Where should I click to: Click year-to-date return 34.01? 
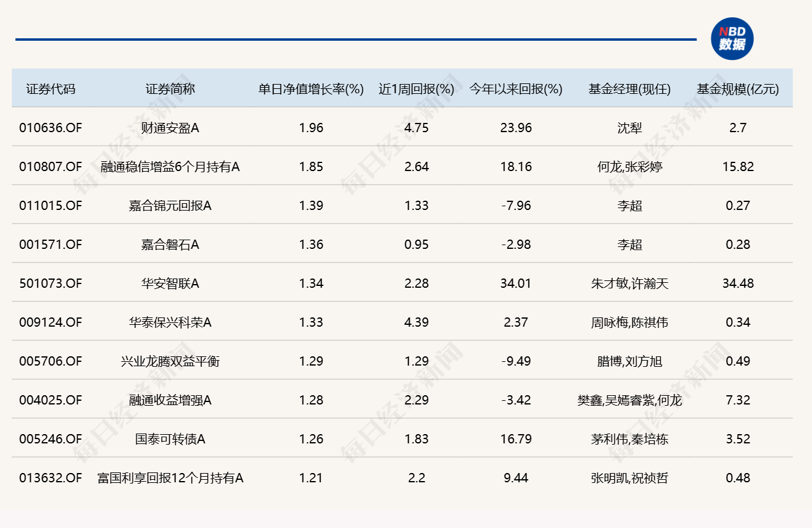516,283
